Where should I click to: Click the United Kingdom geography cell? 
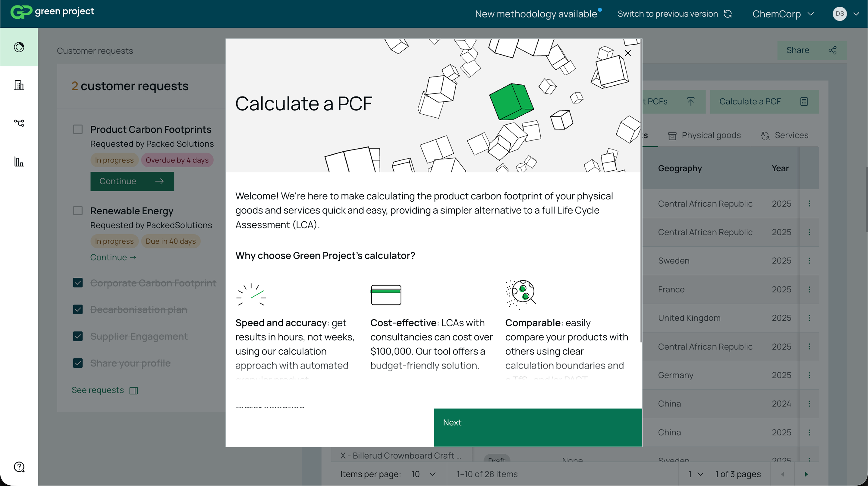[x=689, y=318]
